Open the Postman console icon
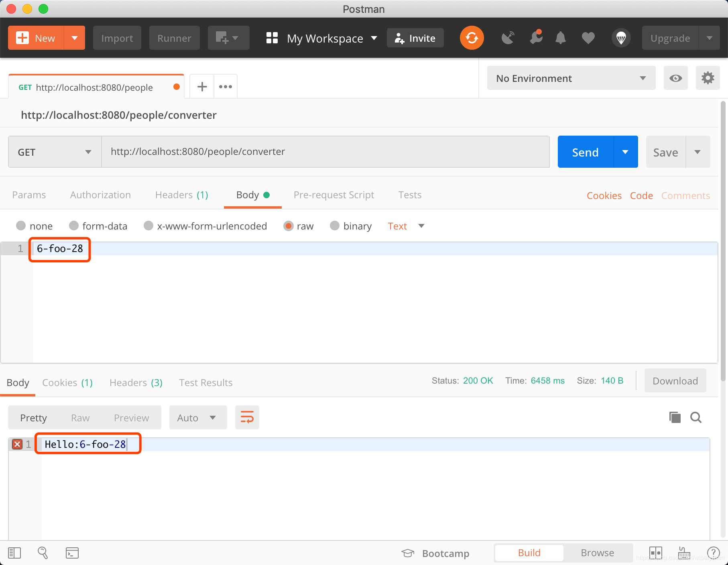The image size is (728, 565). click(72, 553)
